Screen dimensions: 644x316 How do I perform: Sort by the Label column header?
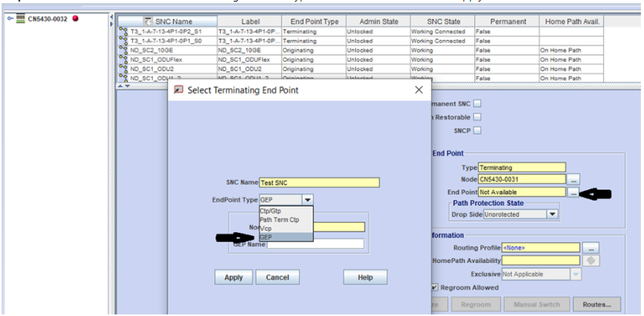click(x=250, y=21)
